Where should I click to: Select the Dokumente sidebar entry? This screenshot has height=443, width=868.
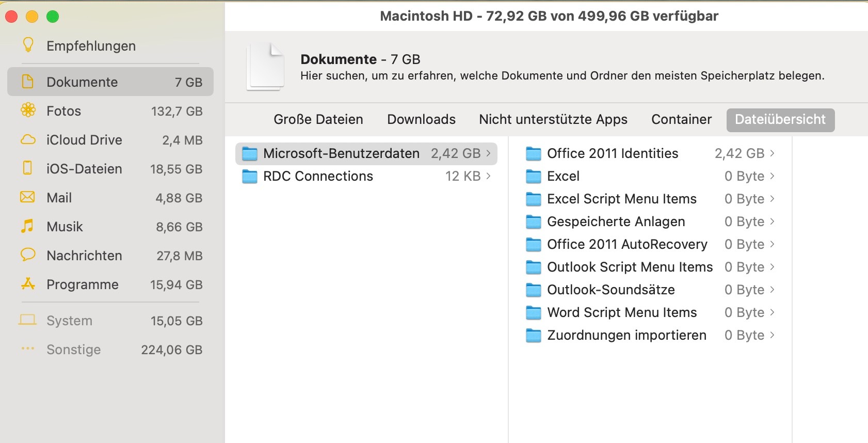pos(110,82)
